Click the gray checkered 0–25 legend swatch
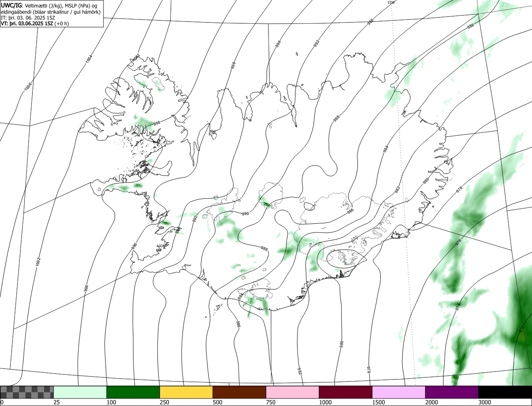The width and height of the screenshot is (532, 406). [27, 392]
